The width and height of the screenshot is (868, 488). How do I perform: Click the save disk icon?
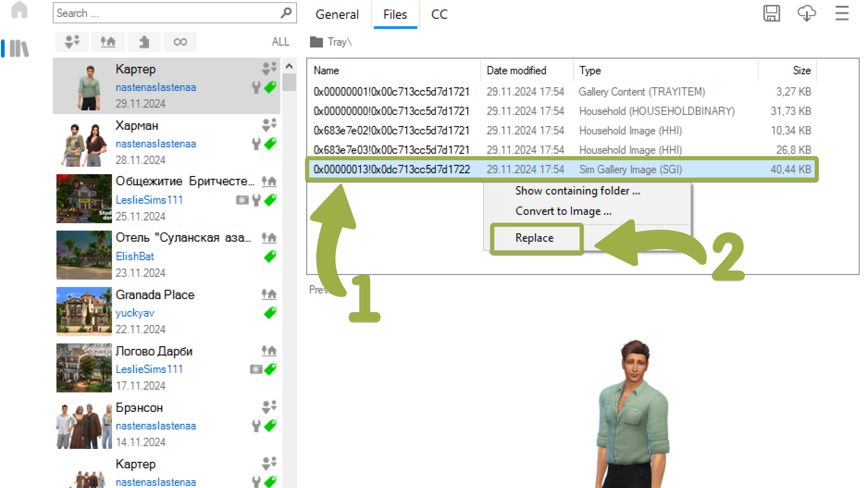[x=771, y=14]
